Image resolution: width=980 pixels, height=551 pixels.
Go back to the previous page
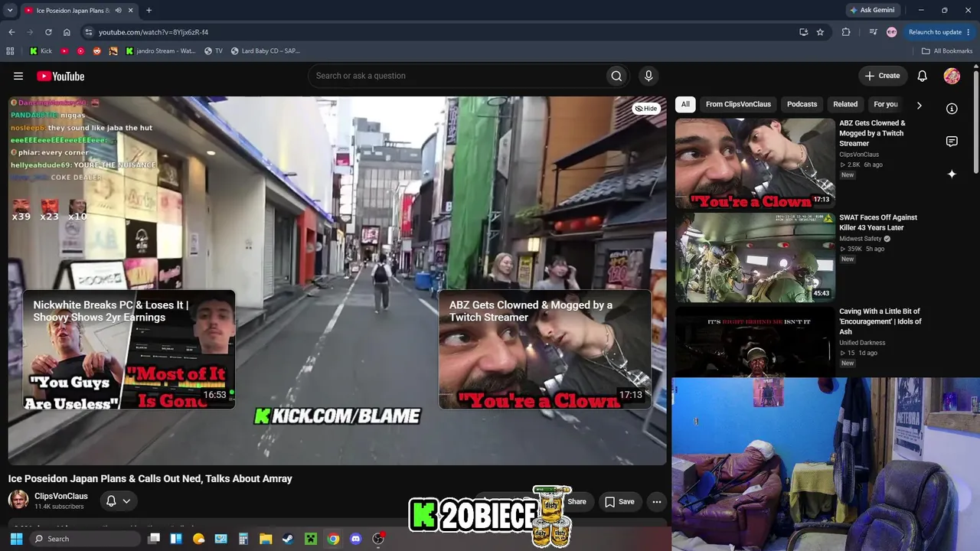click(11, 32)
